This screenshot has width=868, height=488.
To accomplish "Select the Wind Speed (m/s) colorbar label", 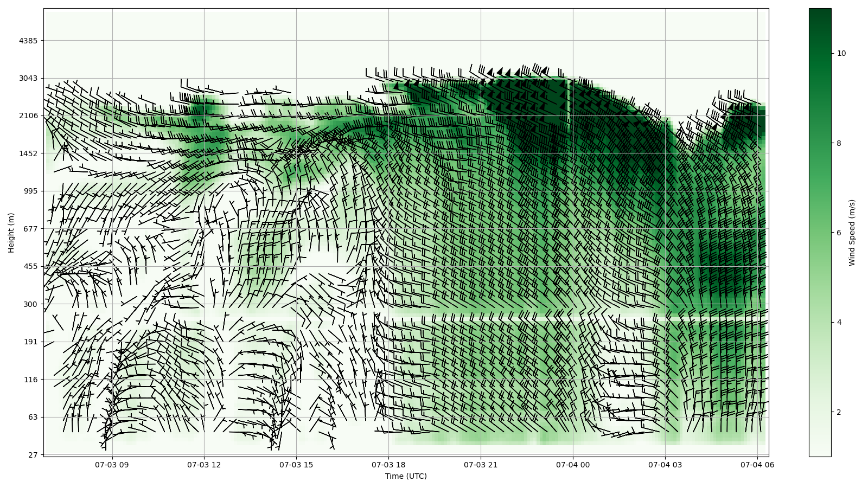I will pyautogui.click(x=852, y=233).
